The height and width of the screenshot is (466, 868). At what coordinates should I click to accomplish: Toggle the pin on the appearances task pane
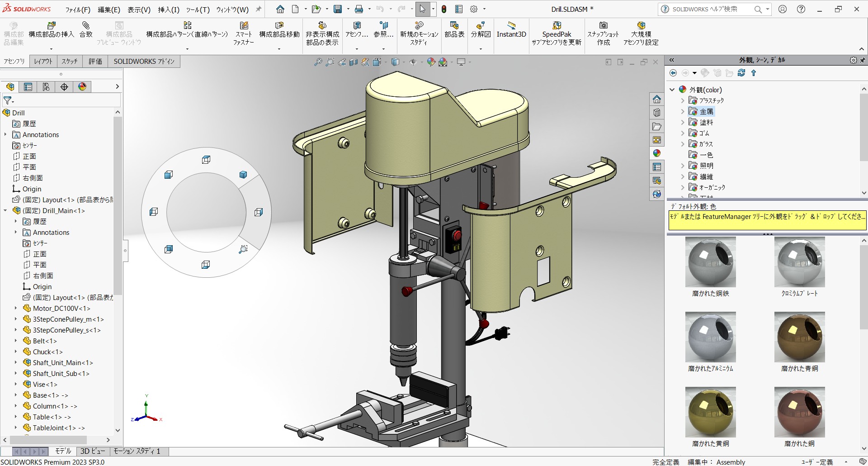(x=863, y=60)
